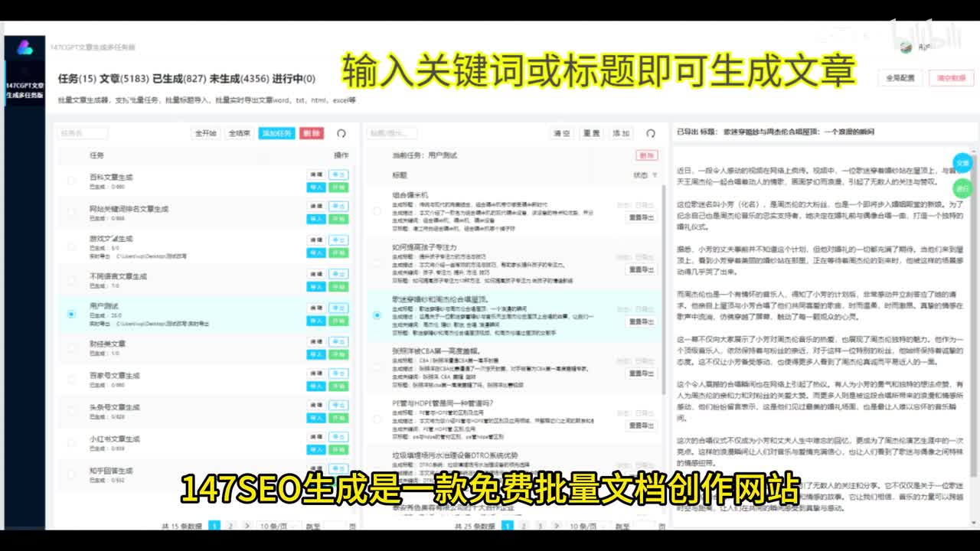The width and height of the screenshot is (980, 551).
Task: Click the refresh icon in the task panel
Action: click(341, 133)
